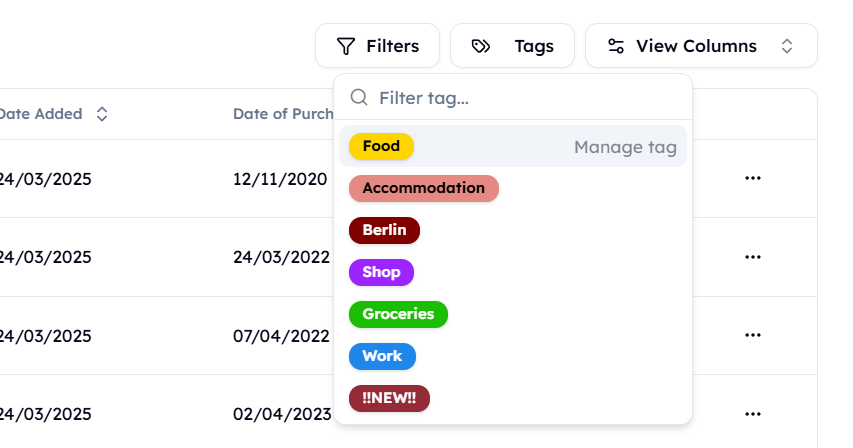
Task: Choose the green Groceries tag
Action: pos(398,314)
